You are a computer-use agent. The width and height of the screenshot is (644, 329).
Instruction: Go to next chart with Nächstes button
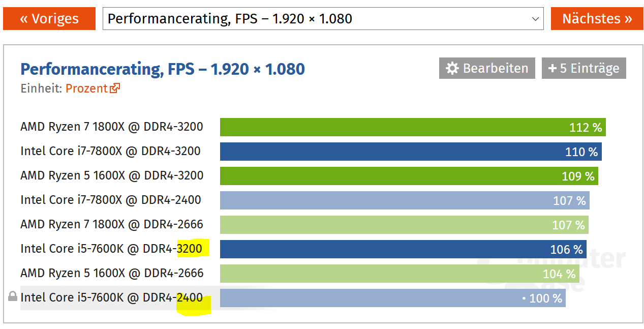click(597, 19)
